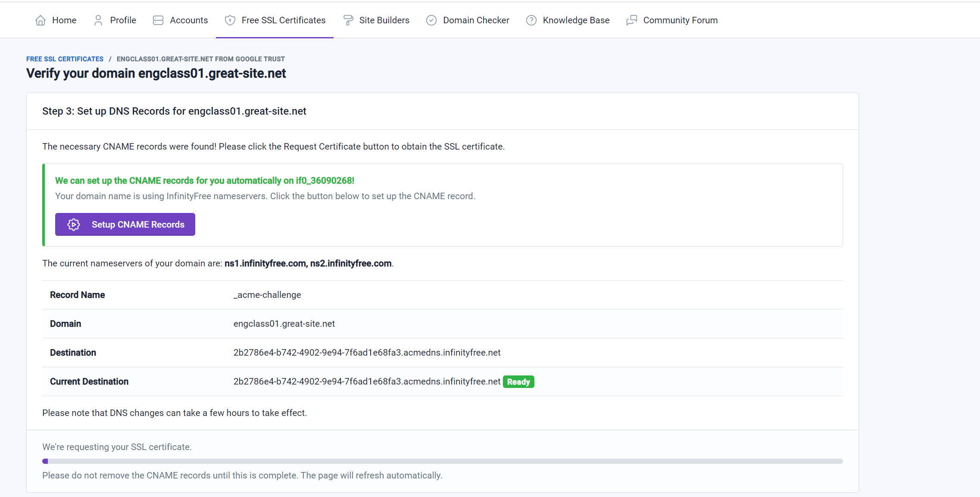The image size is (980, 497).
Task: Open Community Forum from navigation
Action: click(680, 20)
